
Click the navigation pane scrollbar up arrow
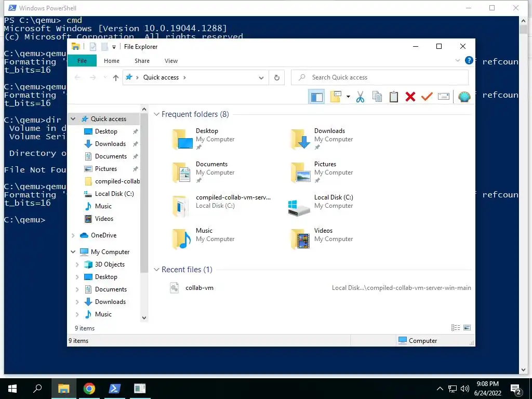pos(144,109)
